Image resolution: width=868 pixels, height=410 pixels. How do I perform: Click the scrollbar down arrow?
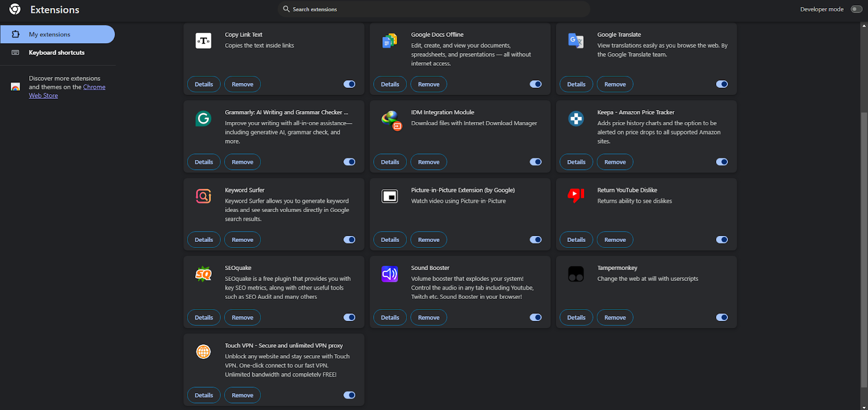point(864,407)
